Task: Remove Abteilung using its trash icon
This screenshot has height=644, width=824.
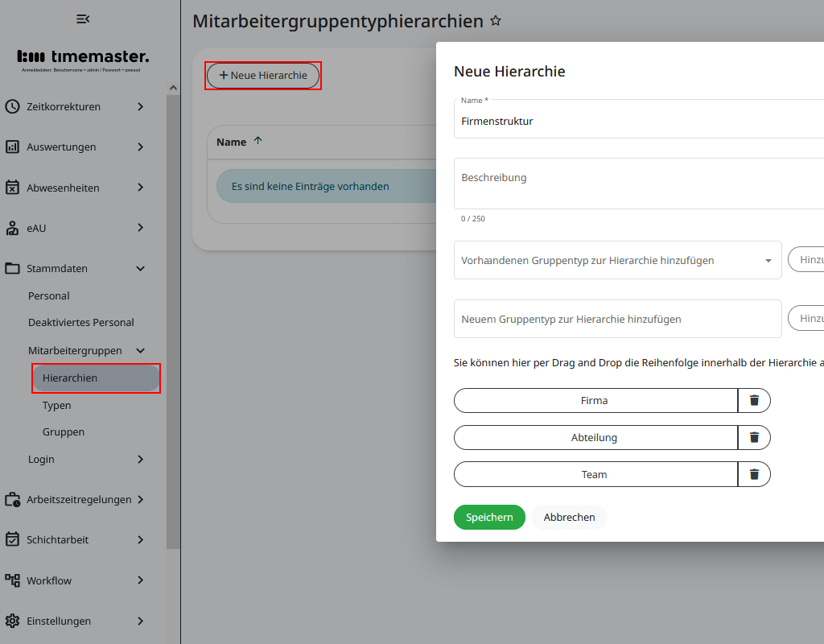Action: pos(754,437)
